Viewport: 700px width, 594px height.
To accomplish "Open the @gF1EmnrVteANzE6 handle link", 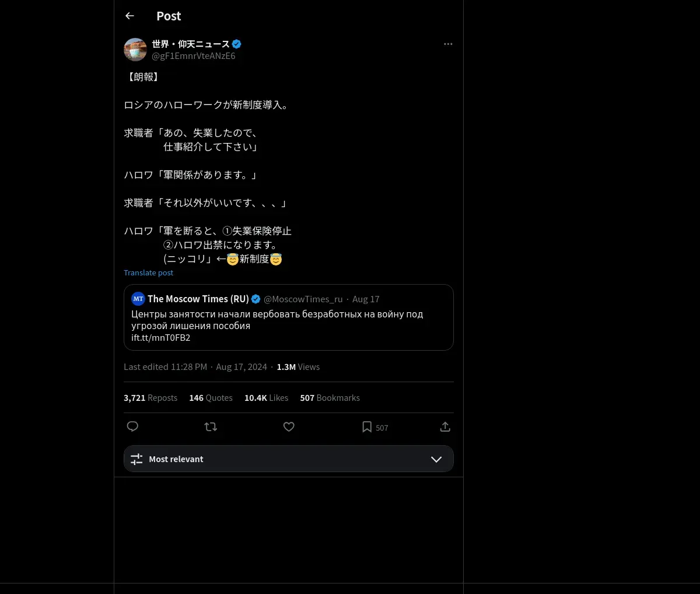I will click(194, 56).
